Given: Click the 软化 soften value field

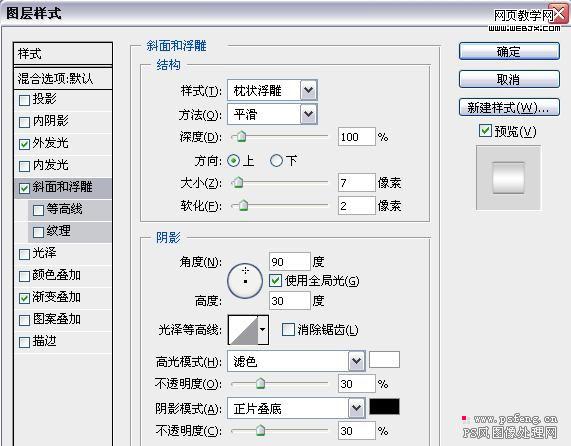Looking at the screenshot, I should [357, 206].
